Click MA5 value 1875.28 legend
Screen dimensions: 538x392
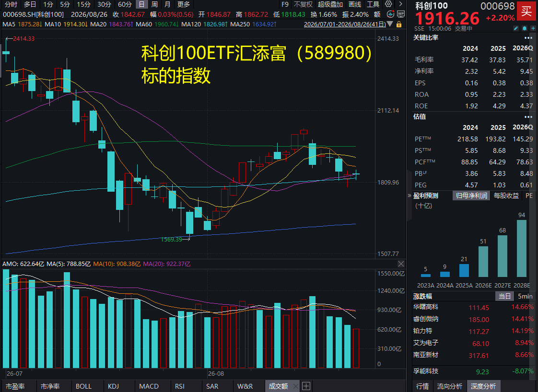coord(22,24)
